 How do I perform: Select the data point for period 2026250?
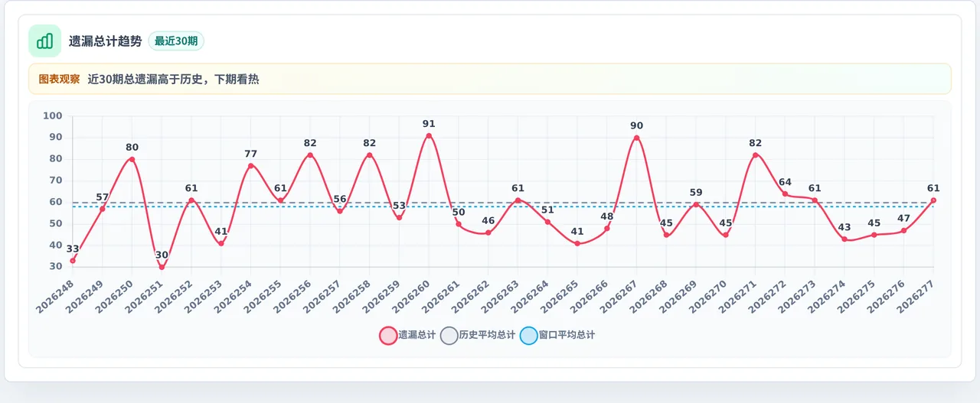[x=132, y=159]
